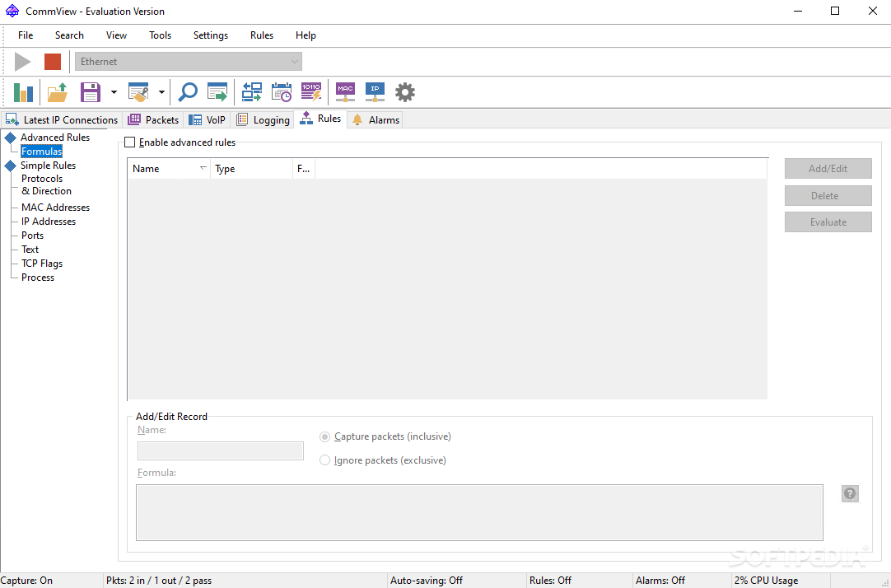Click the Advanced Rules blue diamond icon
Viewport: 891px width, 588px height.
[x=10, y=138]
